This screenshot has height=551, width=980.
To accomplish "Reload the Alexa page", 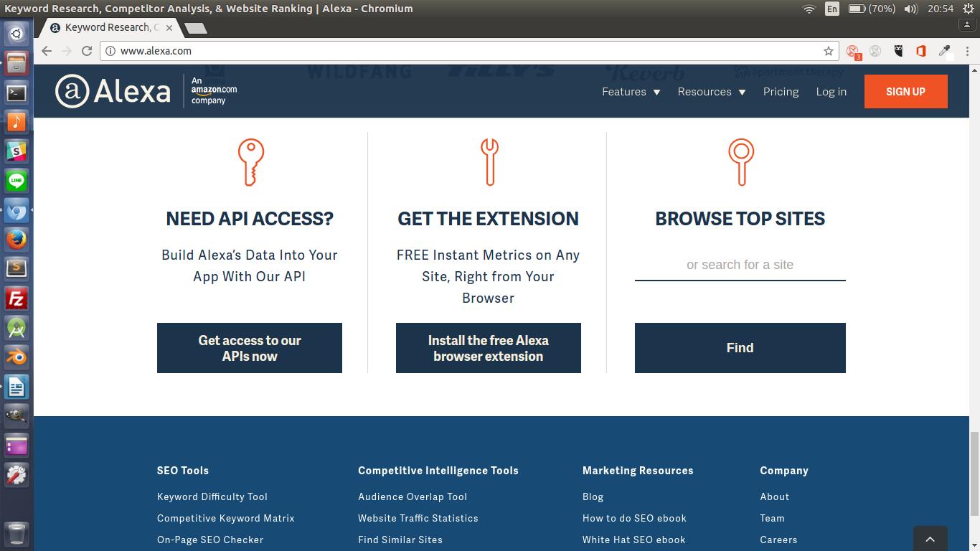I will (87, 51).
